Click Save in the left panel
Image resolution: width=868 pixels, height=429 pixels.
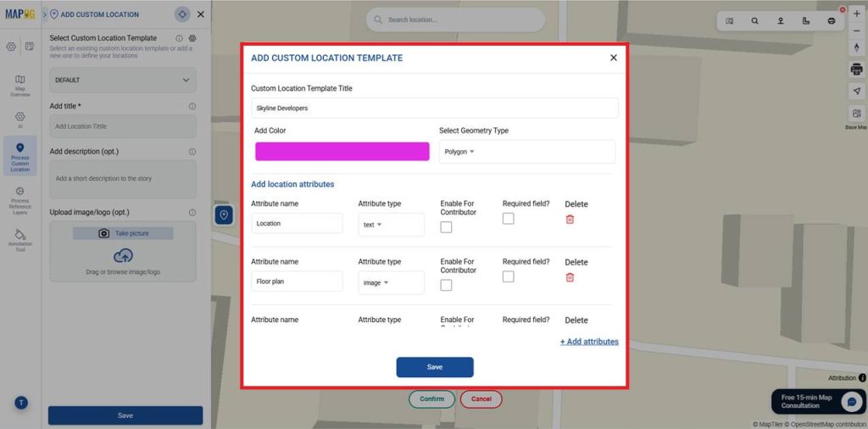125,415
